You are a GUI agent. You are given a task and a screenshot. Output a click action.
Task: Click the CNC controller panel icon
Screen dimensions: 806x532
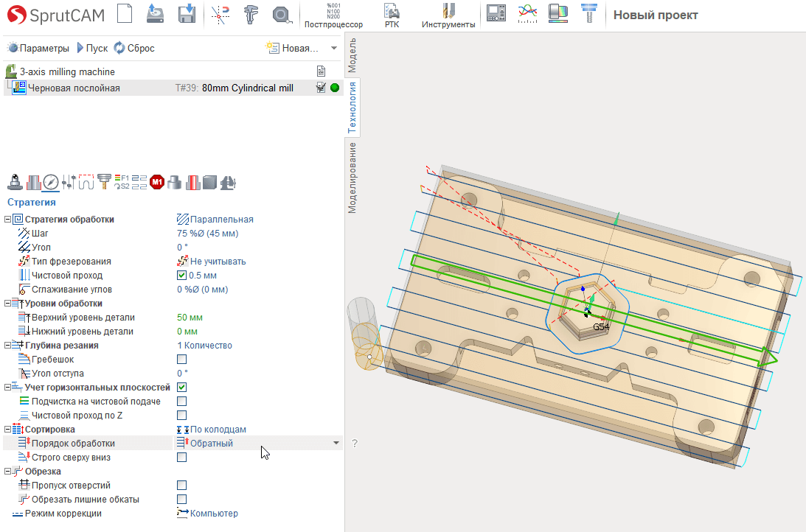[x=496, y=13]
